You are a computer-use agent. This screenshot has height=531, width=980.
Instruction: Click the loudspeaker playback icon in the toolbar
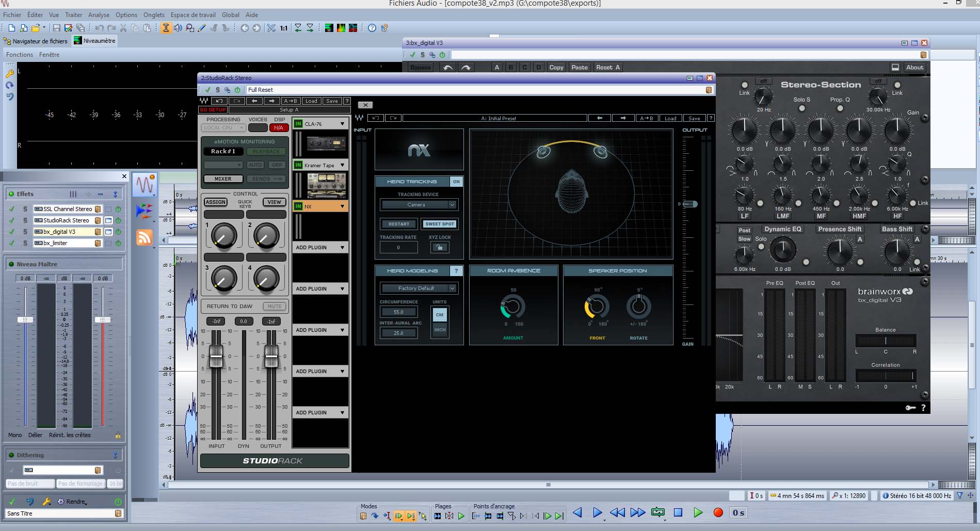click(178, 28)
